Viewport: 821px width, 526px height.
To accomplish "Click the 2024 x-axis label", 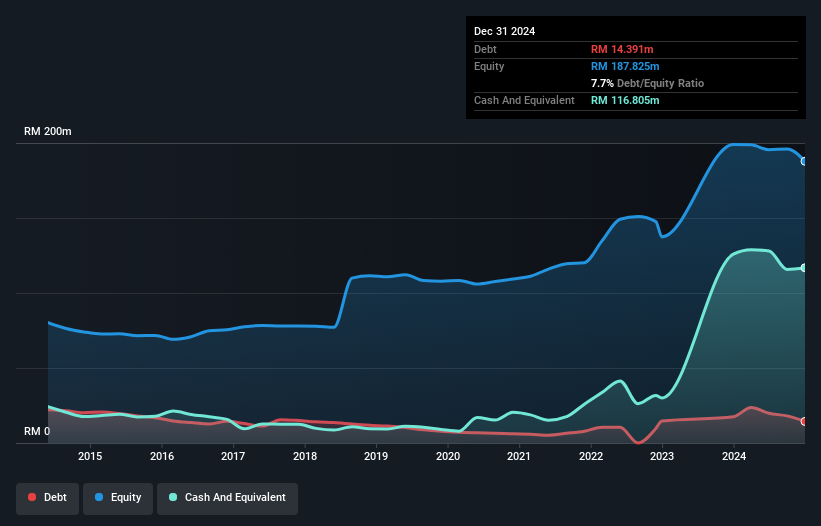I will tap(734, 456).
